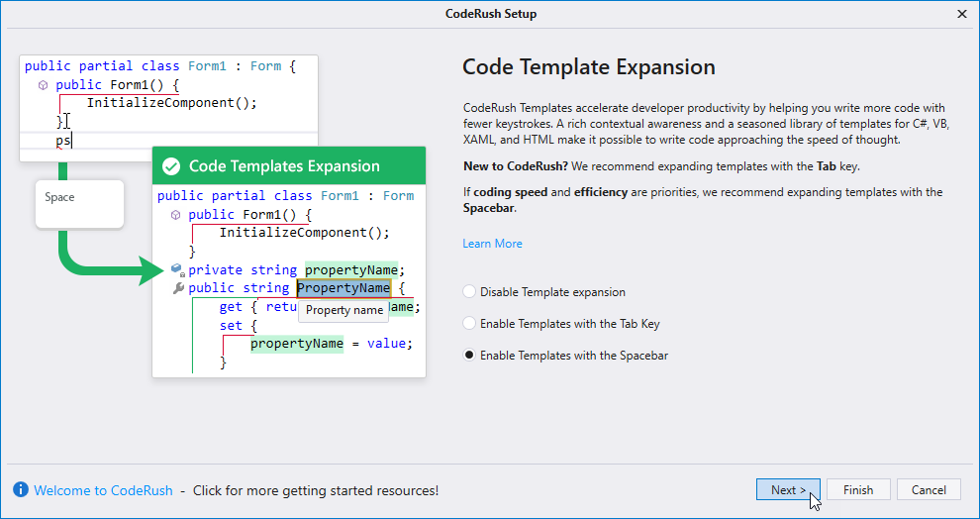Click the highlighted PropertyName field
This screenshot has height=519, width=980.
click(343, 288)
